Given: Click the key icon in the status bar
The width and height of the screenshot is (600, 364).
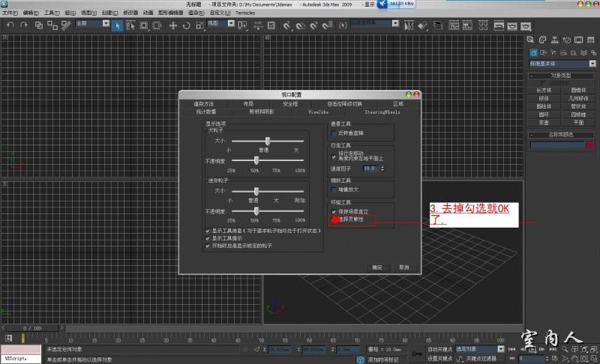Looking at the screenshot, I should [415, 353].
